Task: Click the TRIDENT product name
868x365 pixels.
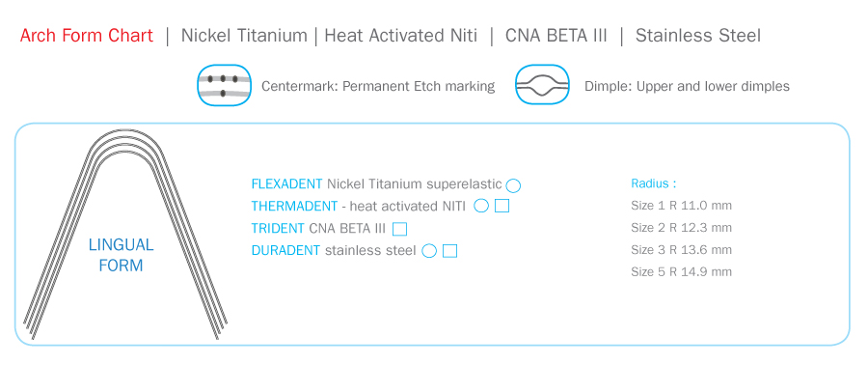Action: pos(278,228)
